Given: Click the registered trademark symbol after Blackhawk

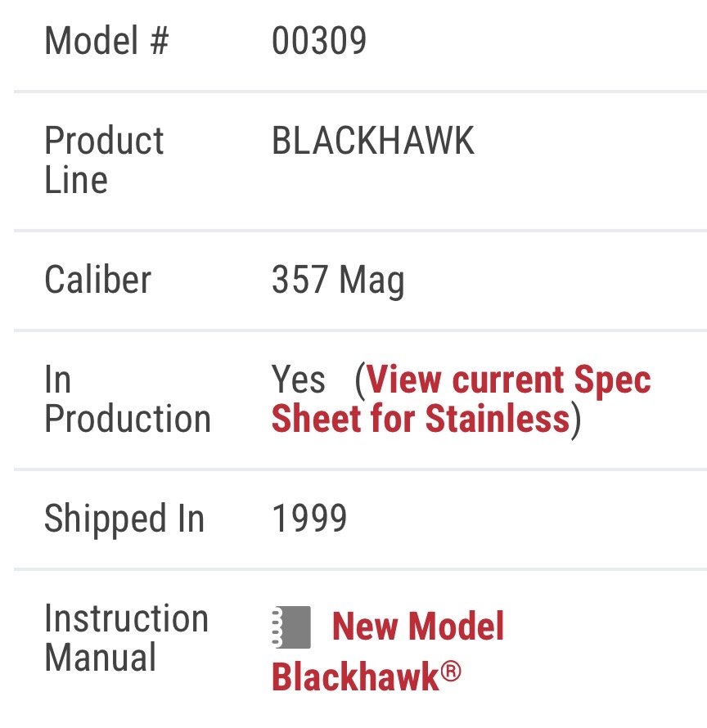Looking at the screenshot, I should pyautogui.click(x=451, y=674).
